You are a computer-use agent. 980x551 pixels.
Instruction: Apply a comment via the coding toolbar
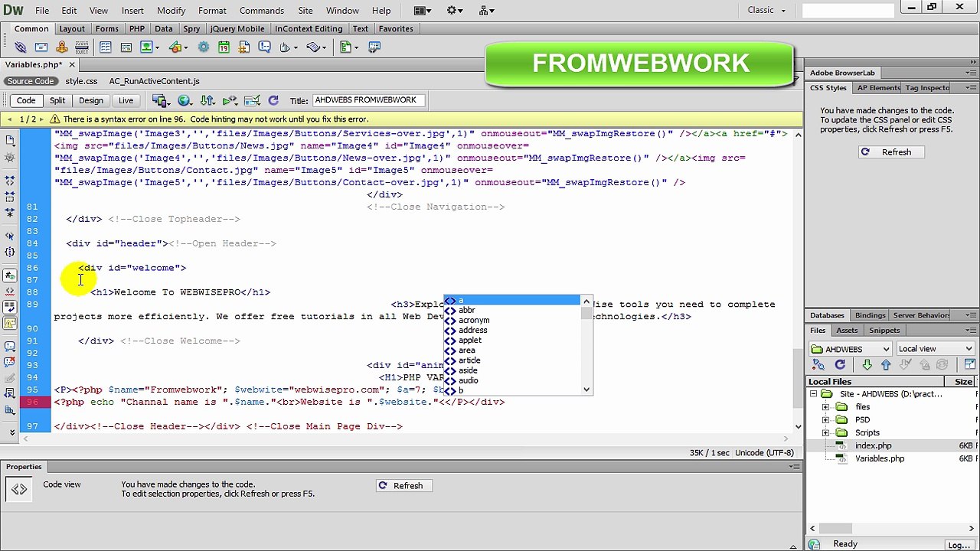coord(10,347)
